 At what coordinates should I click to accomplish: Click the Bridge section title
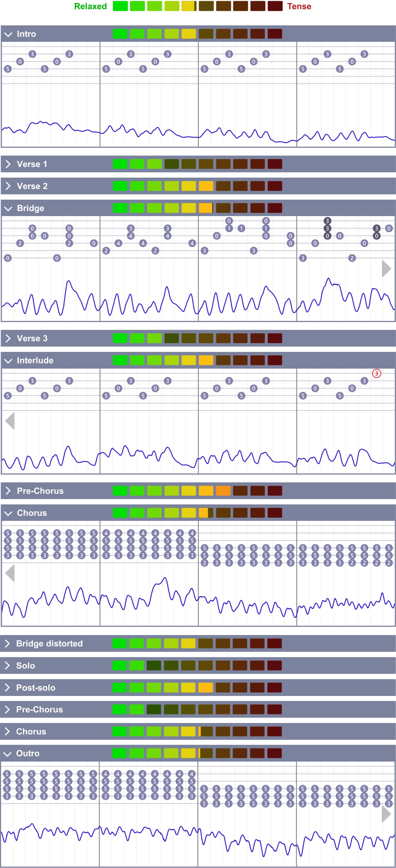coord(30,208)
